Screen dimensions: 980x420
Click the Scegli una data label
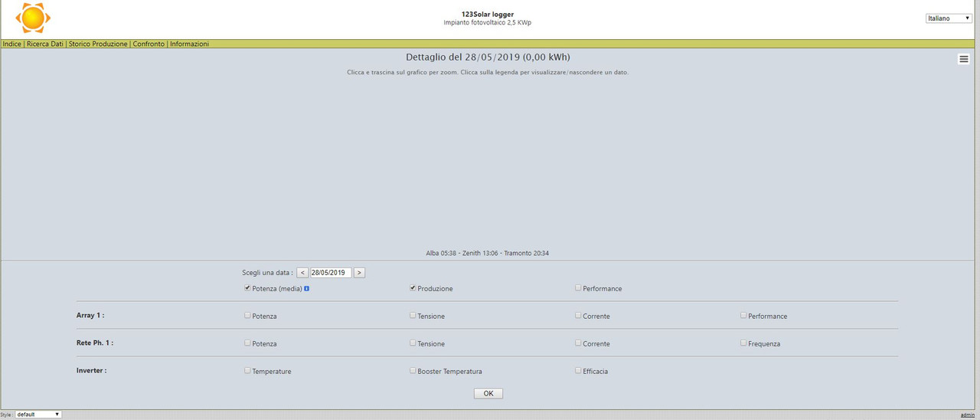coord(267,273)
